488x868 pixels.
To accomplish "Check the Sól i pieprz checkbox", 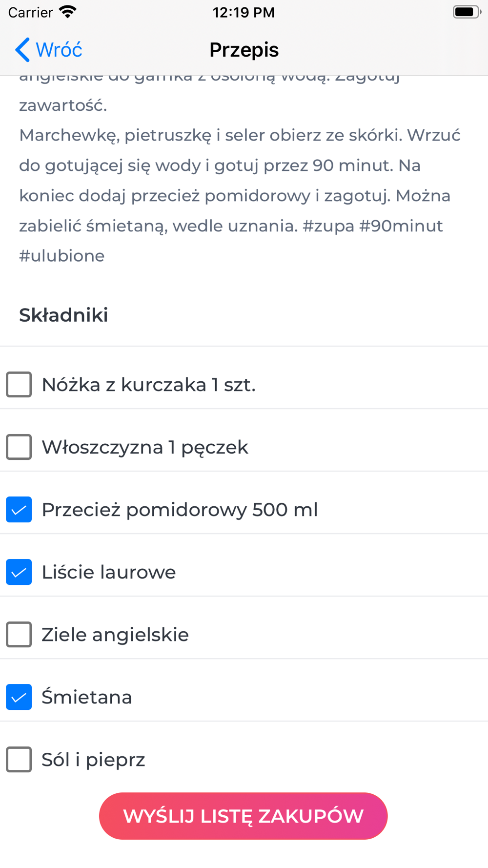I will pos(19,760).
